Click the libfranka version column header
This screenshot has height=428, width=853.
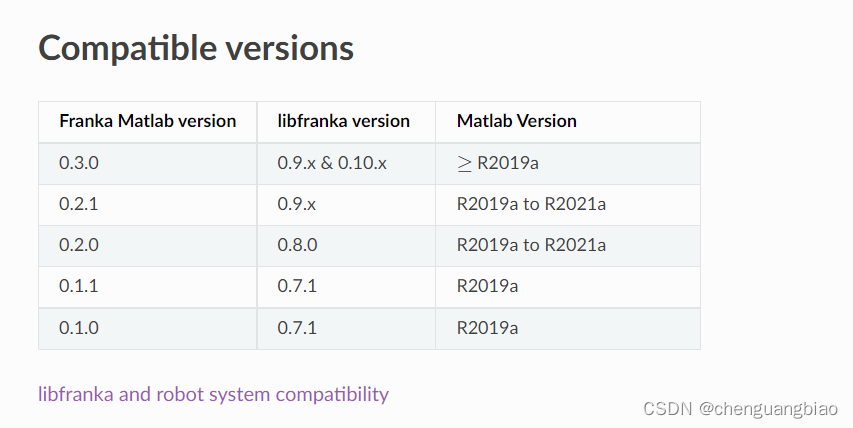[x=344, y=121]
